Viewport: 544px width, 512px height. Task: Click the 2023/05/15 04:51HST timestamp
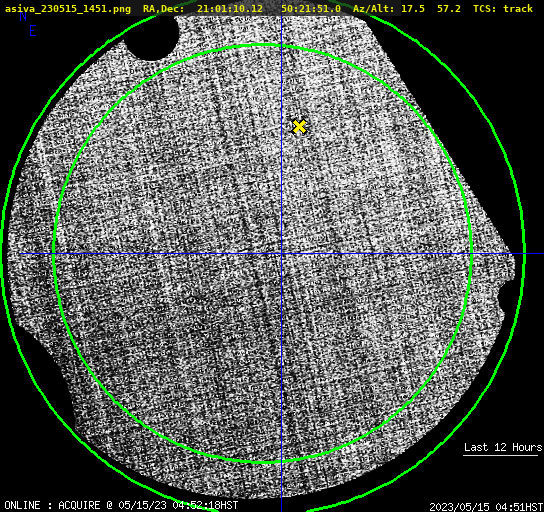click(x=486, y=506)
